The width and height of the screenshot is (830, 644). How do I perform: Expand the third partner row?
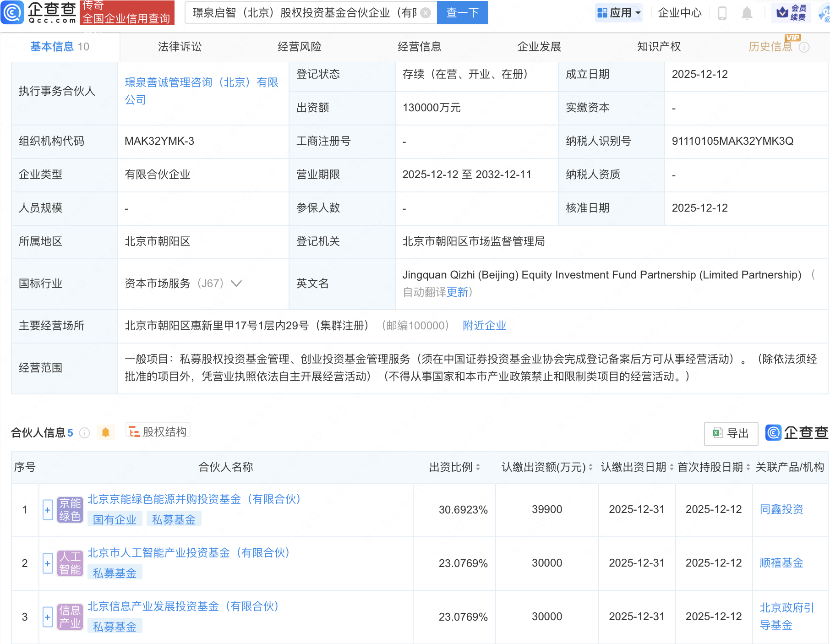(x=48, y=617)
